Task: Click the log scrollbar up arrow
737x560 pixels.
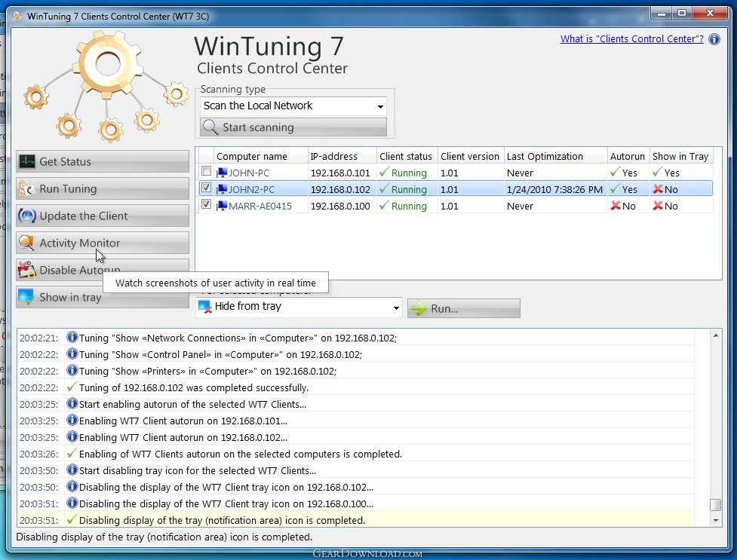Action: pos(715,335)
